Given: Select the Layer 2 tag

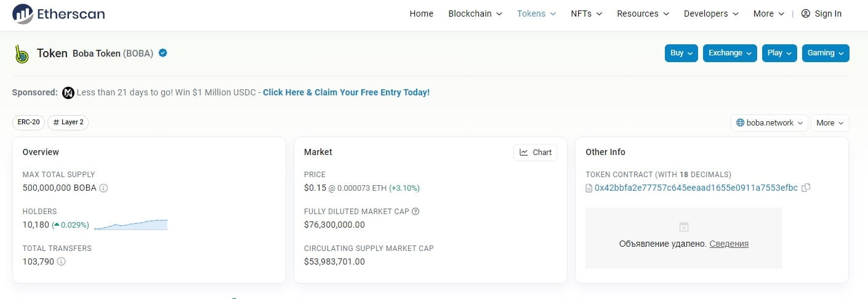Looking at the screenshot, I should point(68,122).
